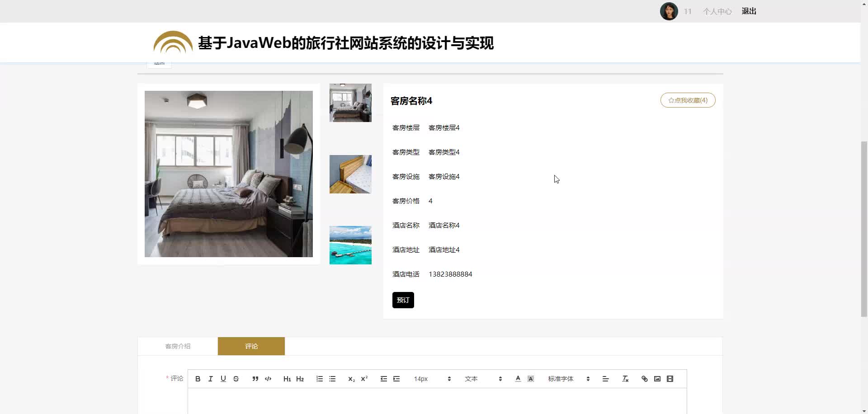The image size is (868, 414).
Task: Insert a hyperlink in the comment editor
Action: [644, 379]
